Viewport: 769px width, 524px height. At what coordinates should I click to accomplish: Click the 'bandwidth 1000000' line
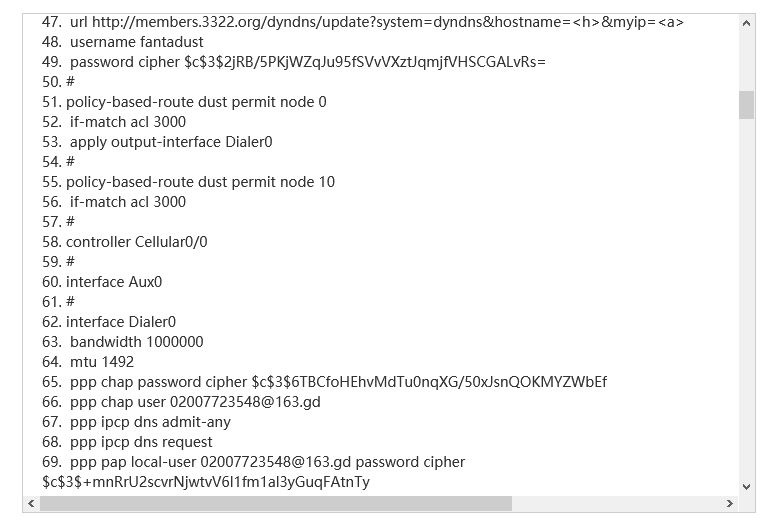pos(136,342)
